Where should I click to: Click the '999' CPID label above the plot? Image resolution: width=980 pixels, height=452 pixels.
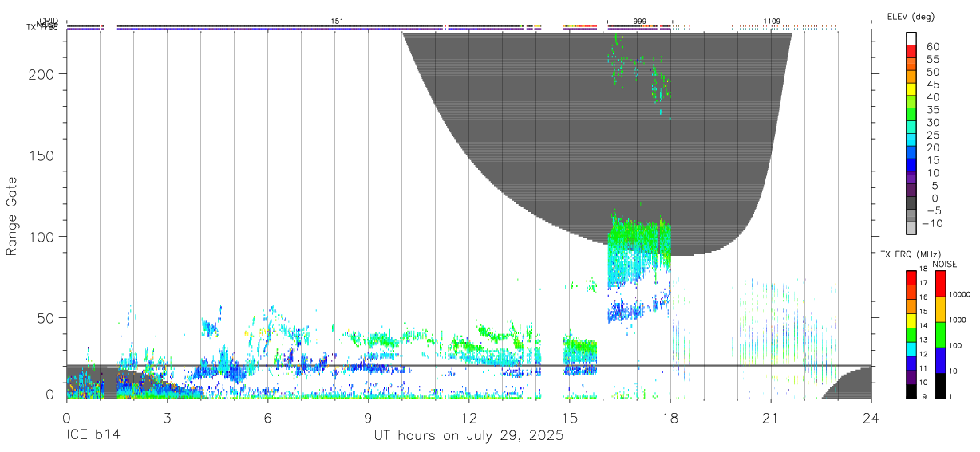click(640, 22)
